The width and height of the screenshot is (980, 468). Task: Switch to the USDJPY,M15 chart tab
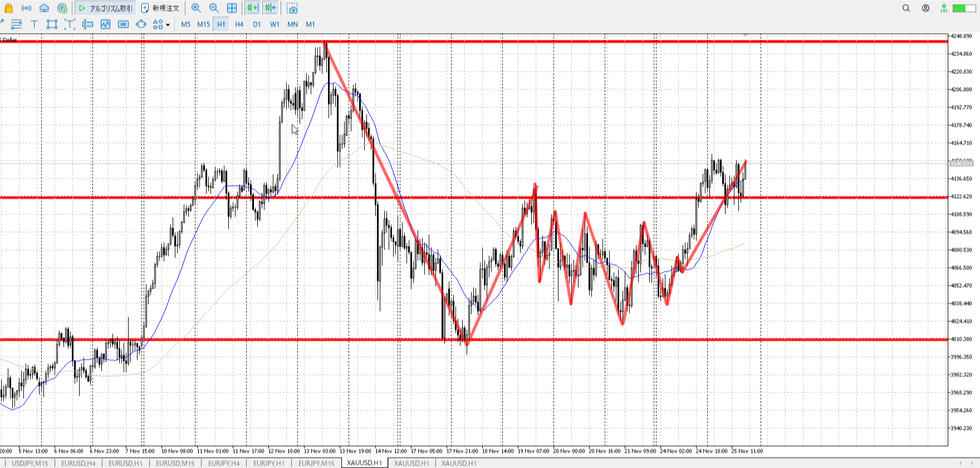pos(30,463)
